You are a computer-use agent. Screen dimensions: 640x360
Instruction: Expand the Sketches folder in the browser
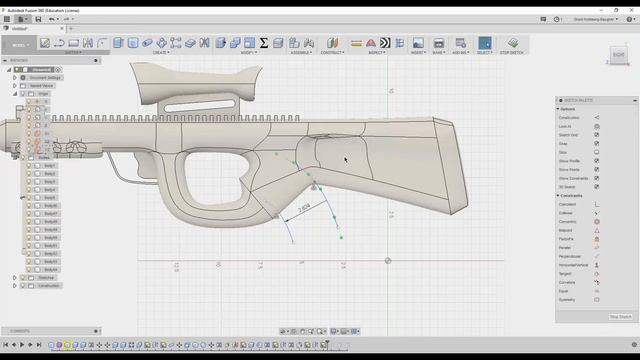coord(15,278)
